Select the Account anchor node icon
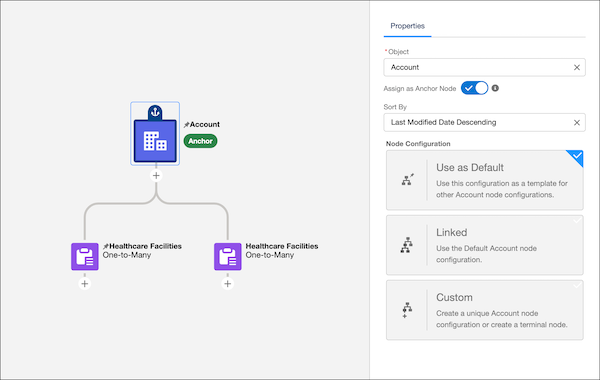Screen dimensions: 600x380 tap(155, 141)
